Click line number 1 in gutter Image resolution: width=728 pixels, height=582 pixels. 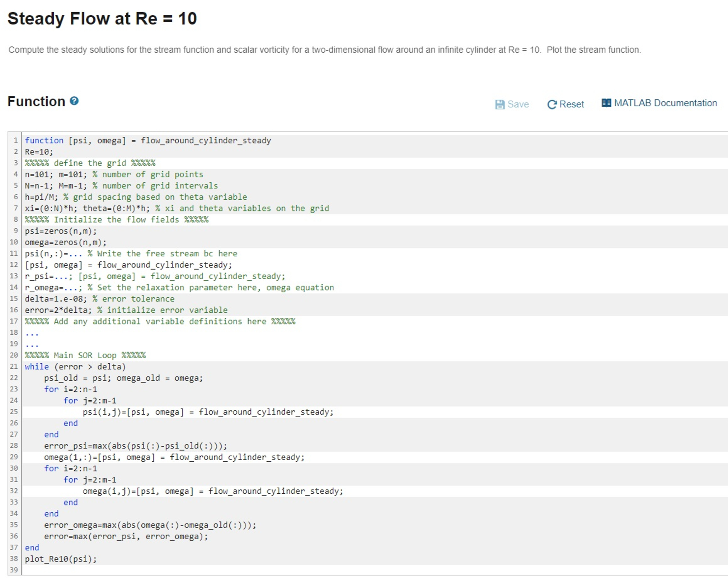(x=15, y=140)
